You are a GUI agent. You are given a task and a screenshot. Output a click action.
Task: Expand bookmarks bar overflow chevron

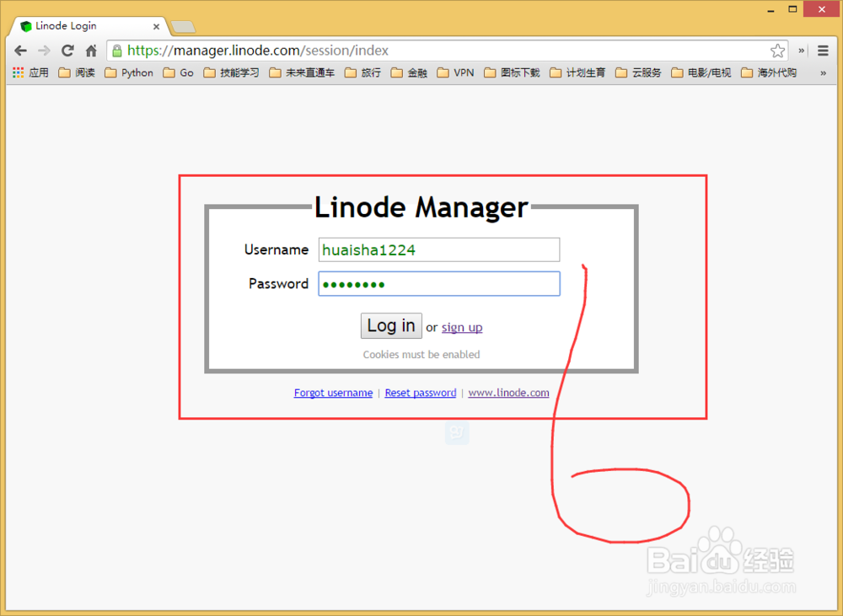point(823,73)
